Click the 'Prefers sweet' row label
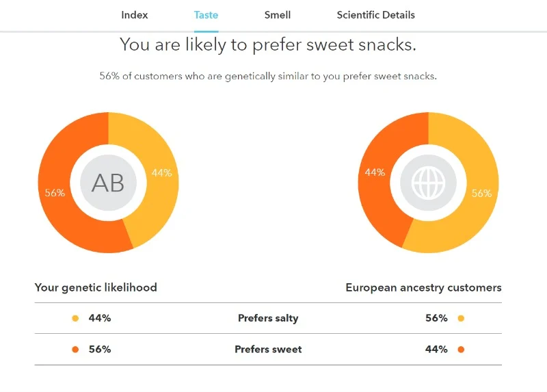Screen dimensions: 547x392 268,350
